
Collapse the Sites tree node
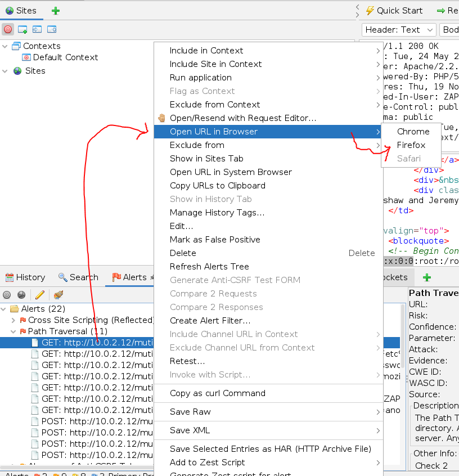click(5, 71)
